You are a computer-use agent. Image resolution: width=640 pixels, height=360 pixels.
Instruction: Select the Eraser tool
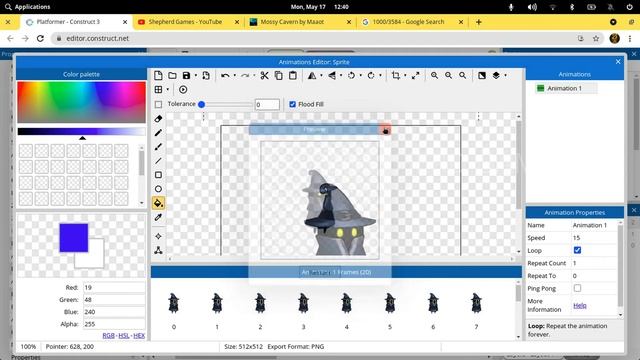pos(158,119)
